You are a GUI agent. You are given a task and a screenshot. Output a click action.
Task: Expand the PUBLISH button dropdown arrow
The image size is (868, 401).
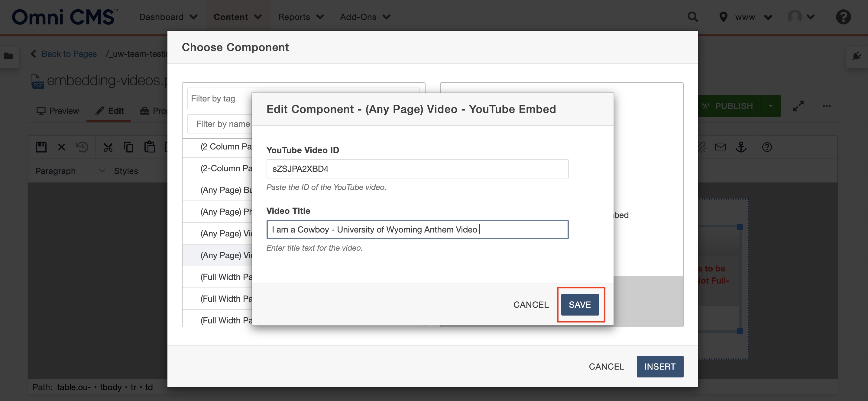click(x=771, y=106)
